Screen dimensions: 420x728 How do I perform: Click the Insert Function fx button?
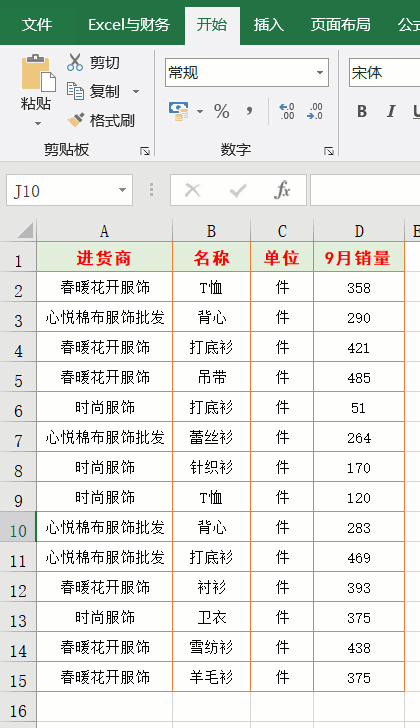[282, 190]
